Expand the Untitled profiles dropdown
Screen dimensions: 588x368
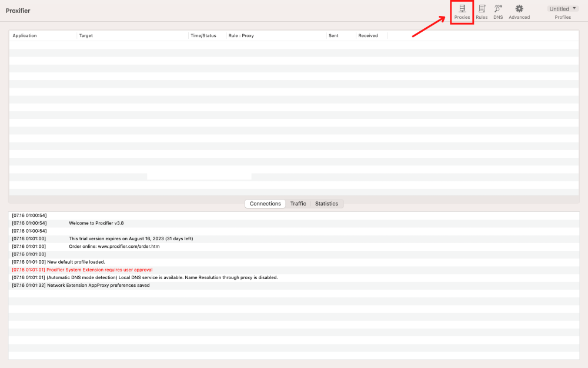(x=563, y=9)
